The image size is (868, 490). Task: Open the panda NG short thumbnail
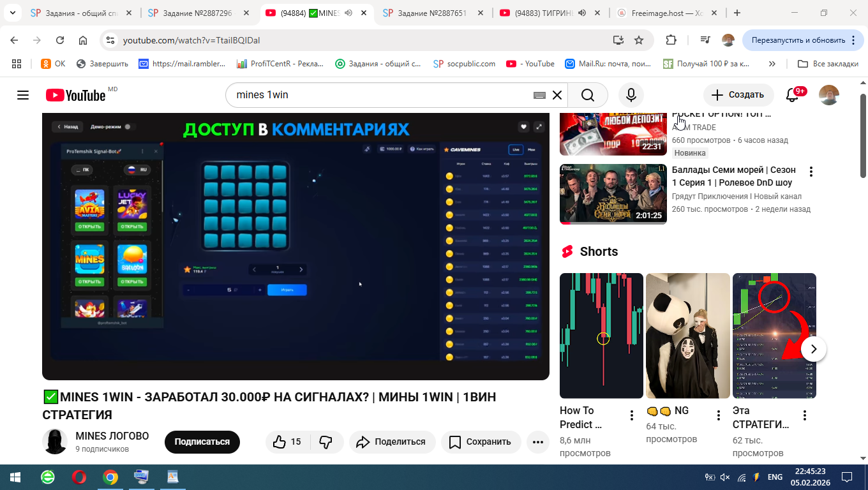click(688, 336)
